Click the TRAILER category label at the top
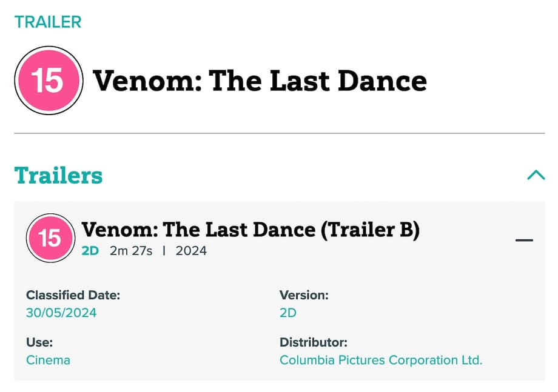This screenshot has height=392, width=558. click(48, 22)
